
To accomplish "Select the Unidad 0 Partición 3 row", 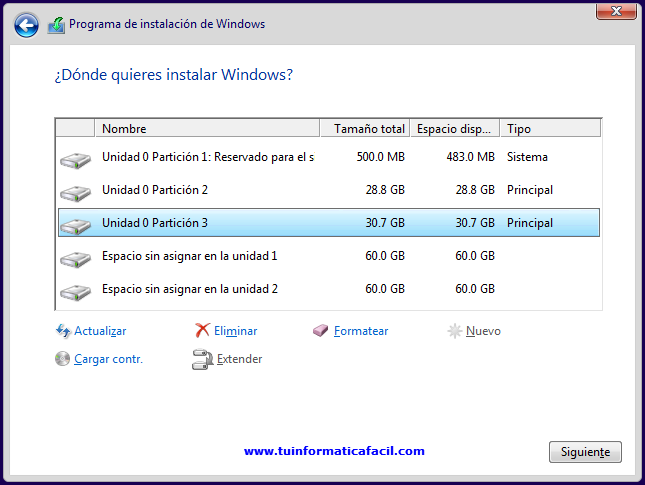I will tap(329, 223).
